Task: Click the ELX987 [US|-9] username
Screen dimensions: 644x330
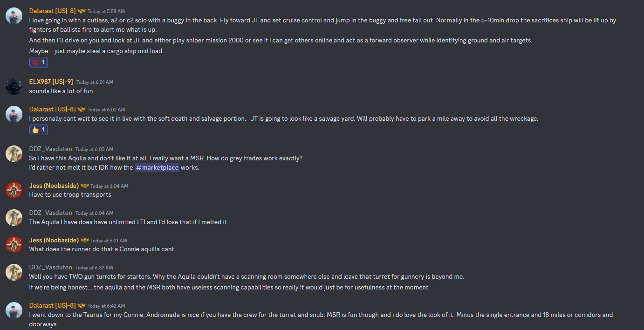Action: click(51, 82)
